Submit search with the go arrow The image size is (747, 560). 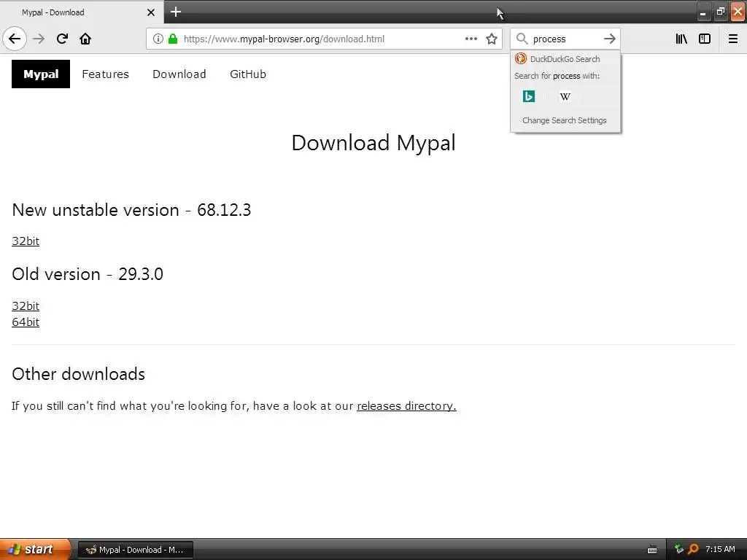tap(609, 39)
